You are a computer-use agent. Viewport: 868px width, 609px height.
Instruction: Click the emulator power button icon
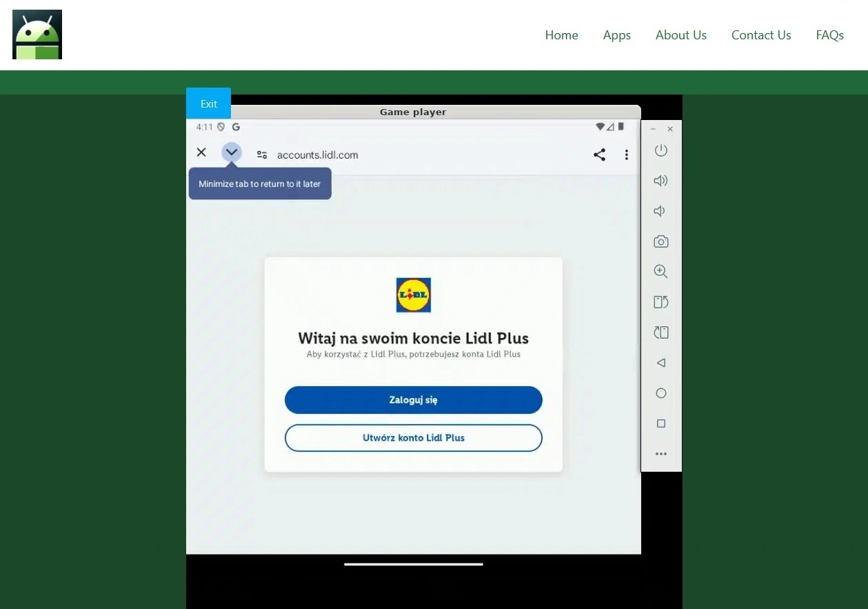(660, 150)
